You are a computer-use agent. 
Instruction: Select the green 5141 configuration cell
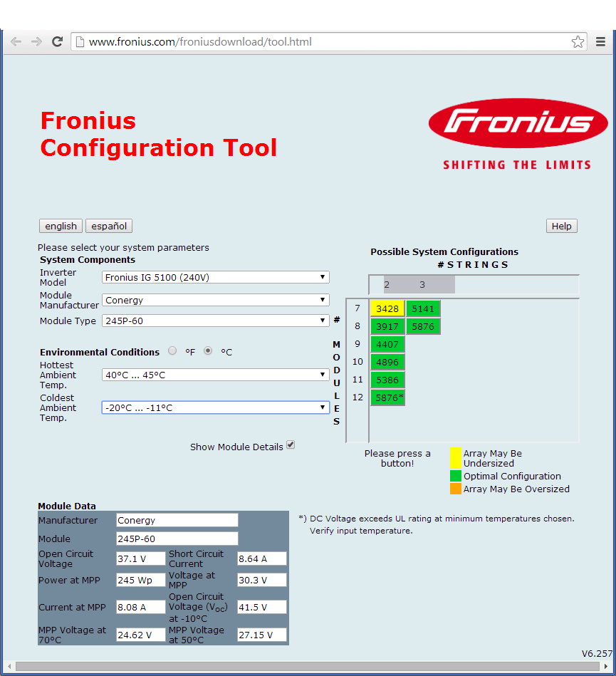point(423,308)
